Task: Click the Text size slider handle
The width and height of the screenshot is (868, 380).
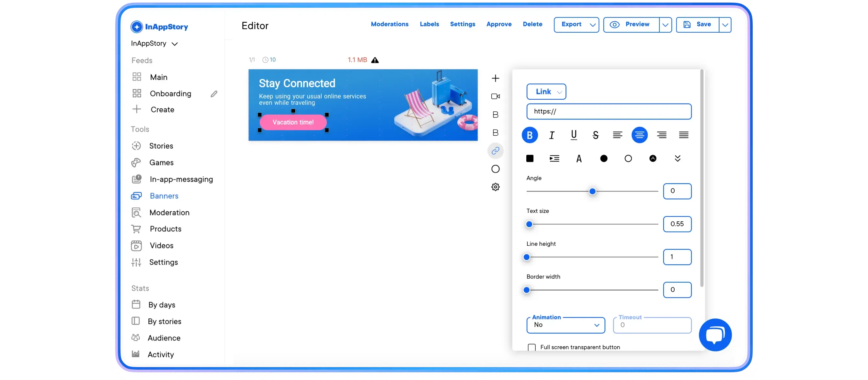Action: (529, 224)
